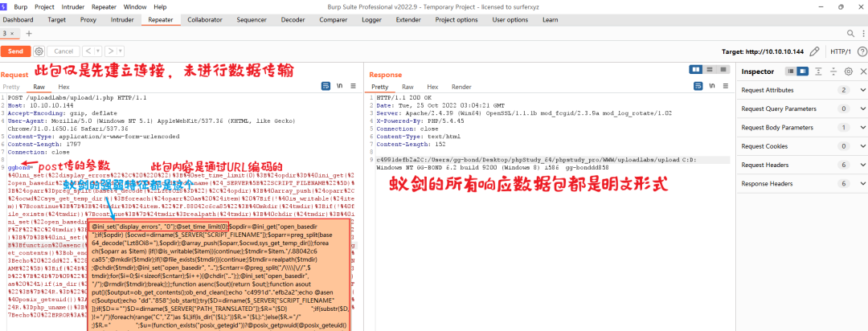Image resolution: width=868 pixels, height=331 pixels.
Task: Click the Burp Suite logo icon
Action: pos(5,6)
